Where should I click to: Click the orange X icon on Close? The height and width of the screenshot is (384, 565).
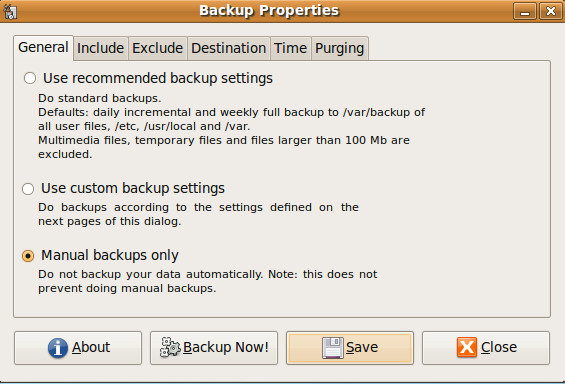coord(467,348)
